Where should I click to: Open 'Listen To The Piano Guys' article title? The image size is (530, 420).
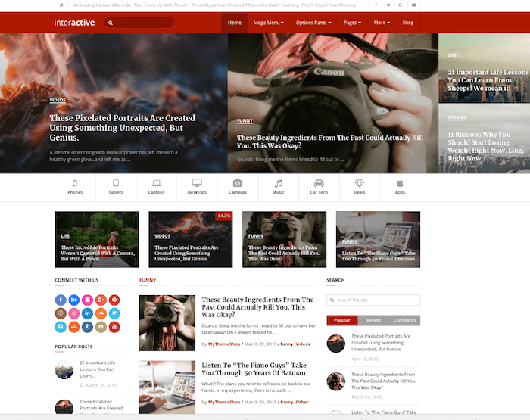click(x=254, y=369)
